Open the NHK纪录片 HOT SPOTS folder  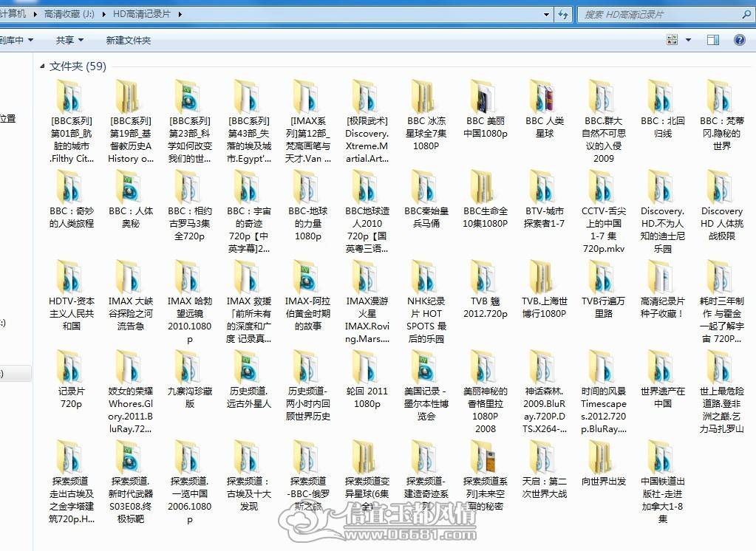(426, 302)
